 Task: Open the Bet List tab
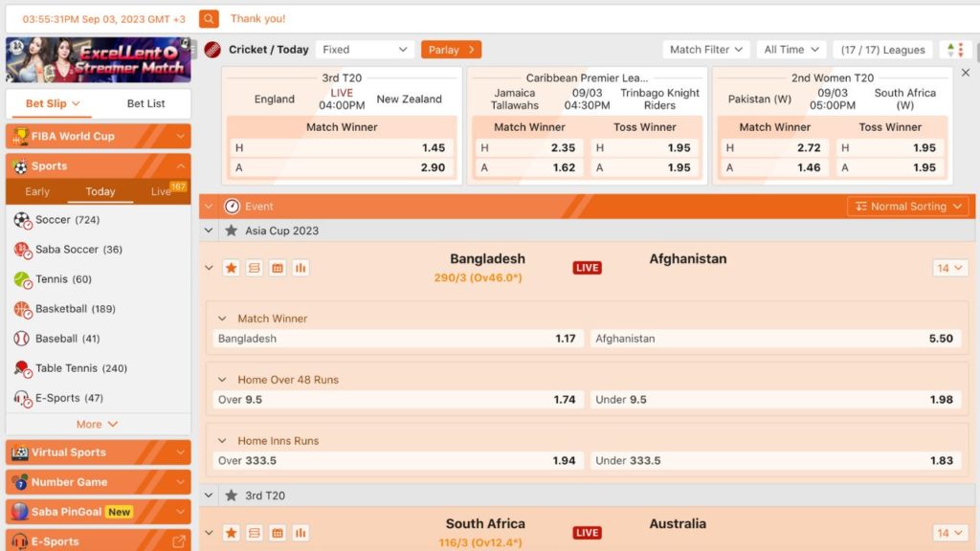(146, 103)
